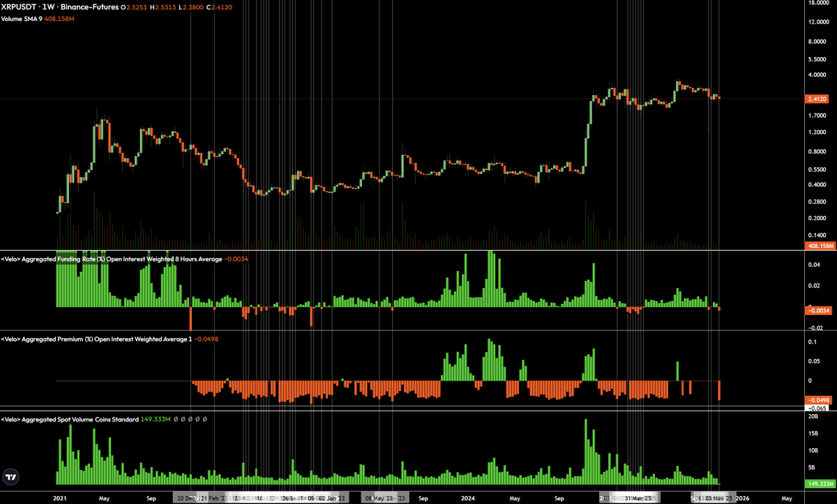This screenshot has width=837, height=504.
Task: Click the 0.04 funding rate scale value
Action: [x=814, y=265]
